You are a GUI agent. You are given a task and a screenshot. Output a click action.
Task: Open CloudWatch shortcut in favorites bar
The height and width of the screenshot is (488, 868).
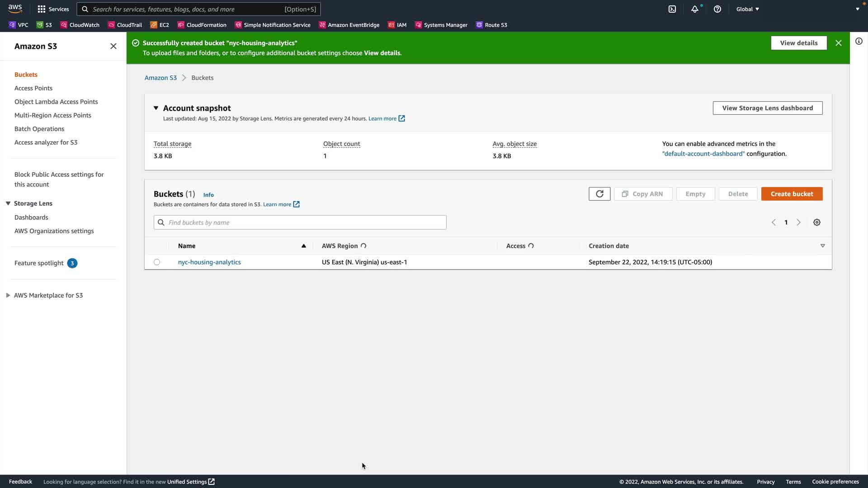point(80,25)
